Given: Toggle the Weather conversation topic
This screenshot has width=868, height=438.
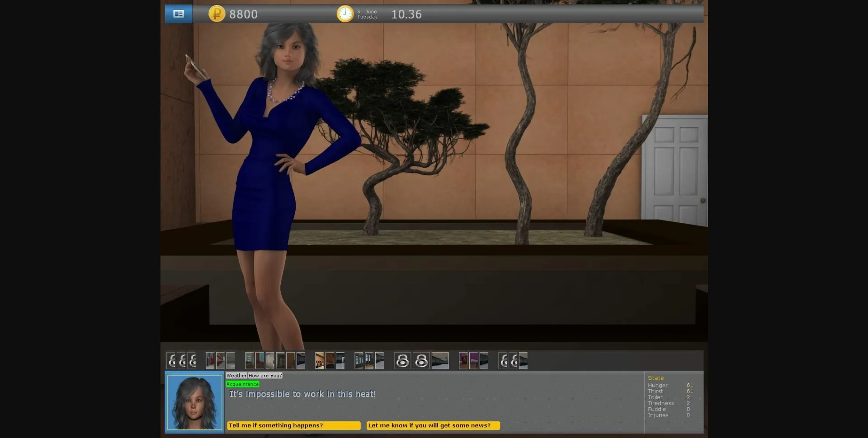Looking at the screenshot, I should tap(236, 375).
